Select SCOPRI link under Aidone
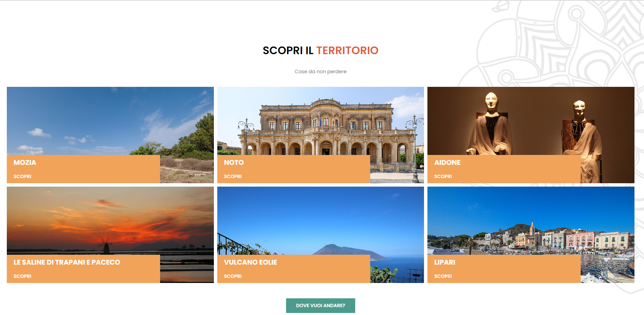This screenshot has height=315, width=644. (x=443, y=176)
